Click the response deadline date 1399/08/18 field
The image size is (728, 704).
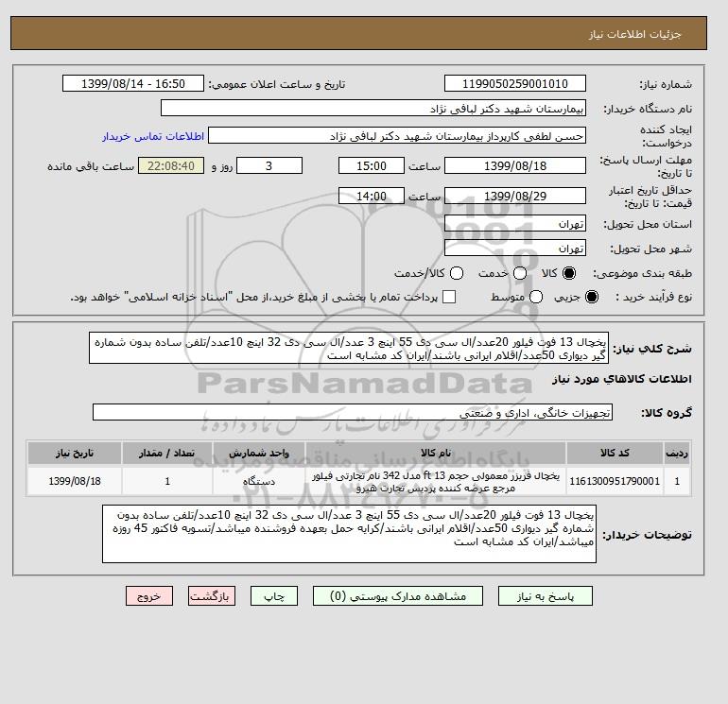[x=515, y=165]
